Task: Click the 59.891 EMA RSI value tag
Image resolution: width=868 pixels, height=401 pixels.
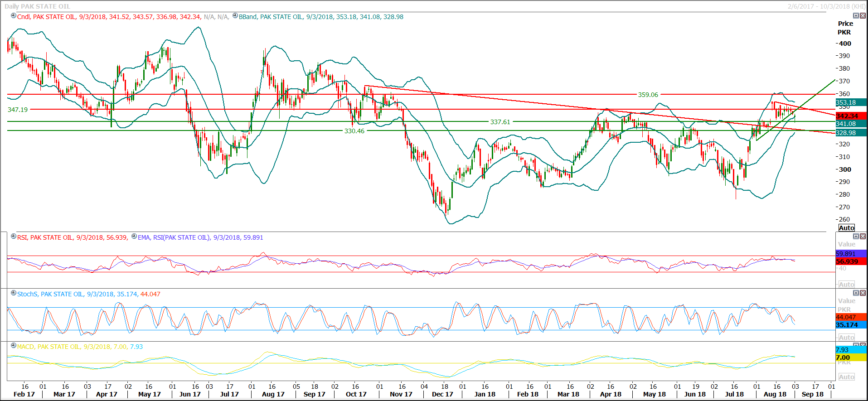Action: click(851, 254)
